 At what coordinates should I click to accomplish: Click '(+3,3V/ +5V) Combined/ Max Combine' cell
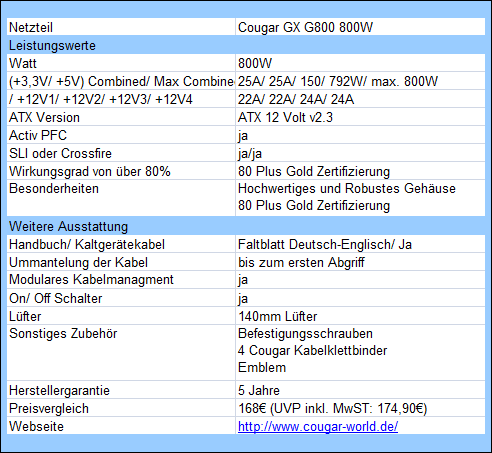[x=121, y=81]
